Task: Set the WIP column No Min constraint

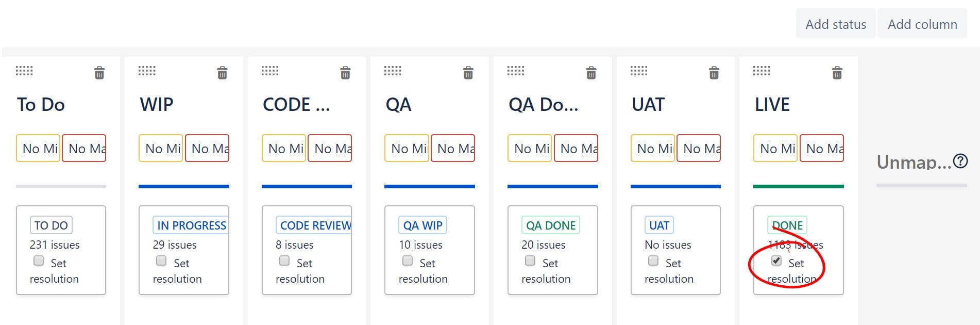Action: [x=161, y=149]
